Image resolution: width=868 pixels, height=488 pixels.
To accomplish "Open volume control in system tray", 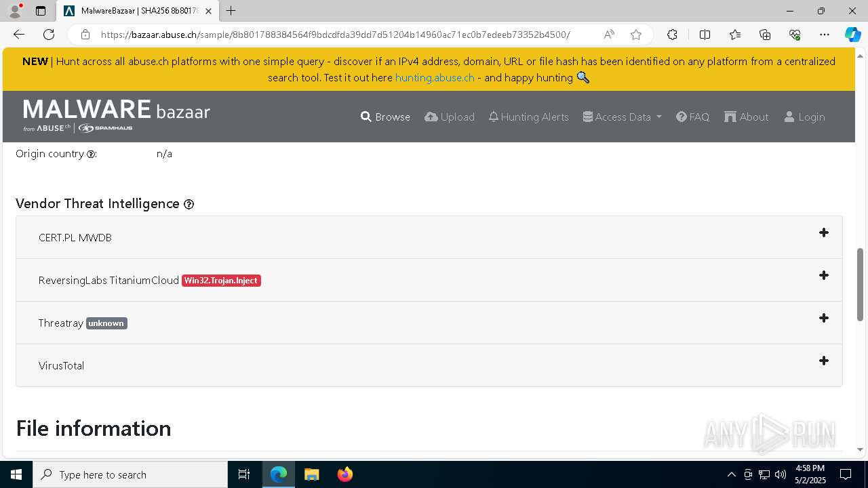I will 781,474.
